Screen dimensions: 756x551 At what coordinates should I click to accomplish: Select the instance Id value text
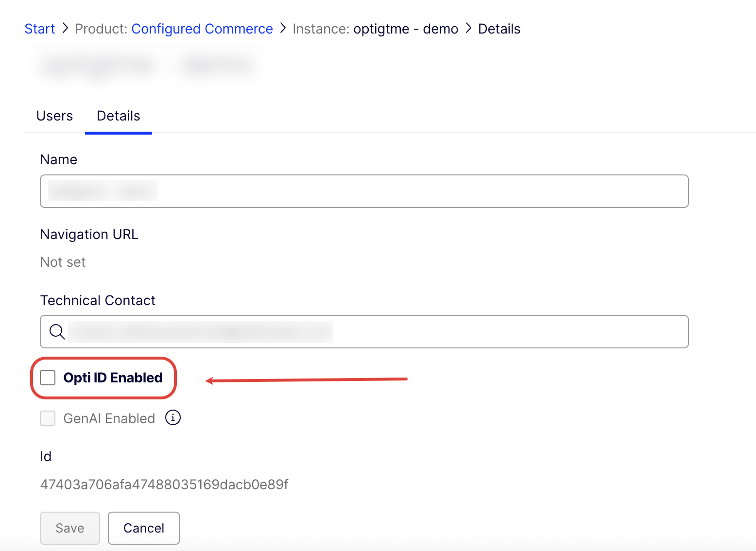tap(164, 484)
